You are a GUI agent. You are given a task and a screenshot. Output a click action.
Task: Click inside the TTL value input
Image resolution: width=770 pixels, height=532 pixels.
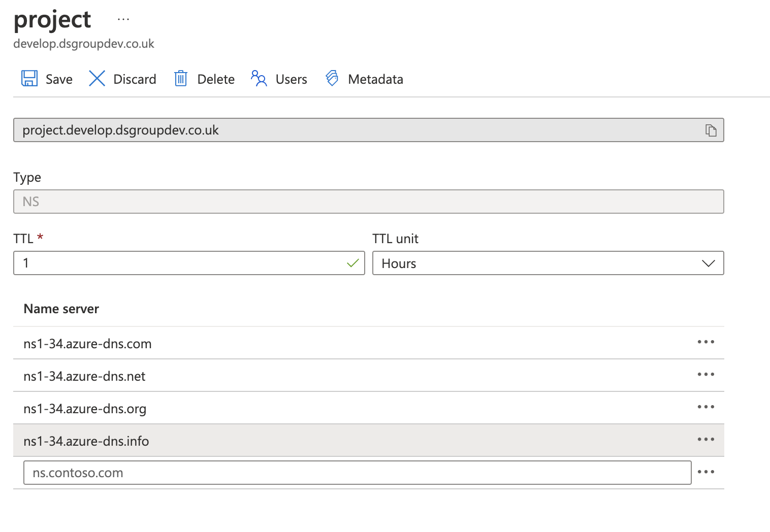(x=152, y=263)
